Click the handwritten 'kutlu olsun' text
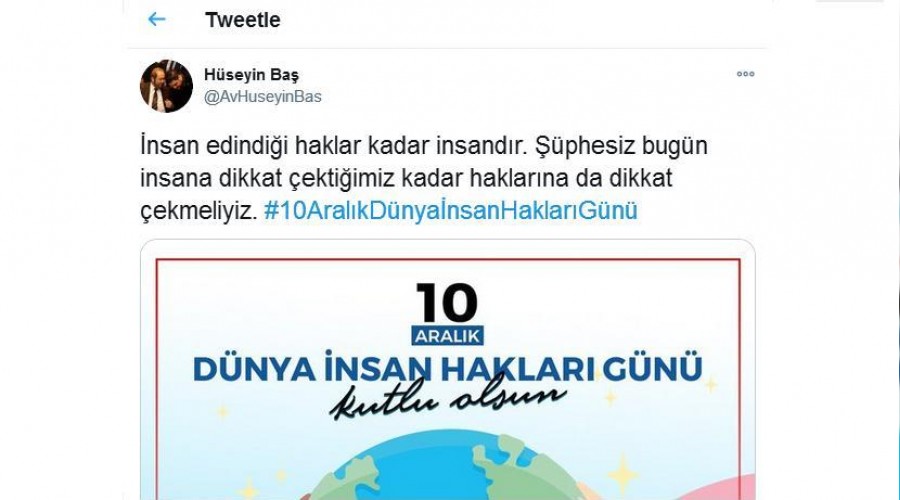 coord(448,397)
